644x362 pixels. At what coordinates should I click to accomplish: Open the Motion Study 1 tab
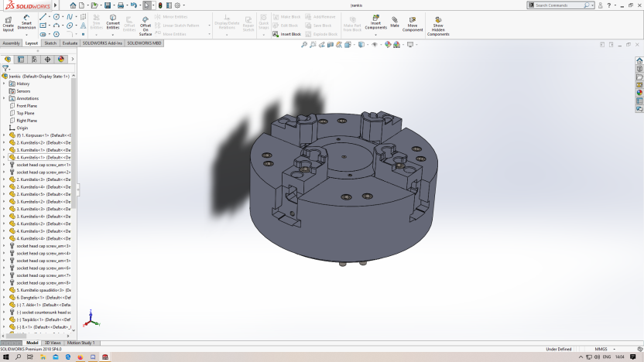[x=80, y=343]
